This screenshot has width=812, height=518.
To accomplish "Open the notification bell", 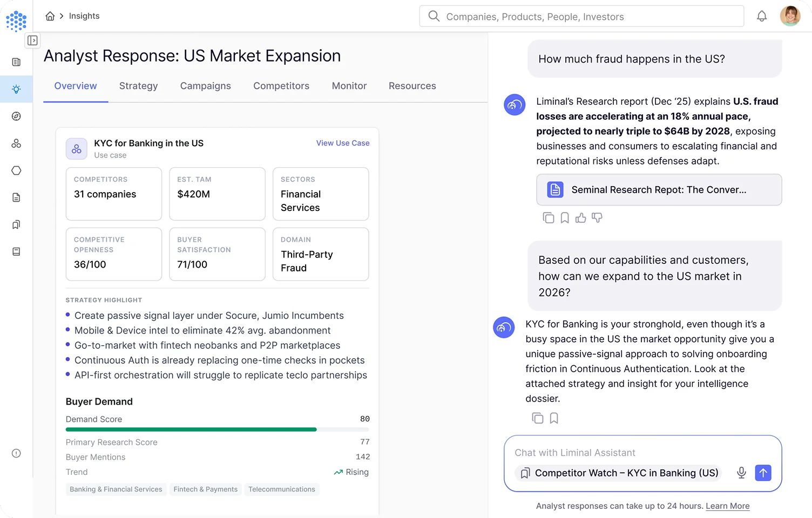I will tap(762, 16).
